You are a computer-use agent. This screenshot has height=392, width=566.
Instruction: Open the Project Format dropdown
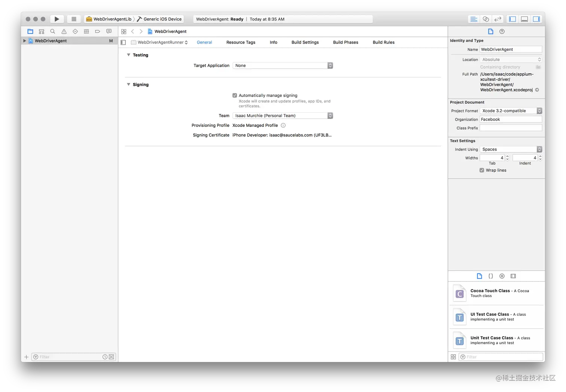click(x=511, y=111)
